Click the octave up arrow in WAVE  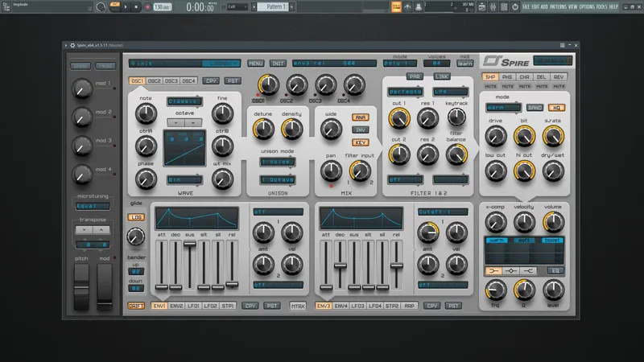pos(193,122)
